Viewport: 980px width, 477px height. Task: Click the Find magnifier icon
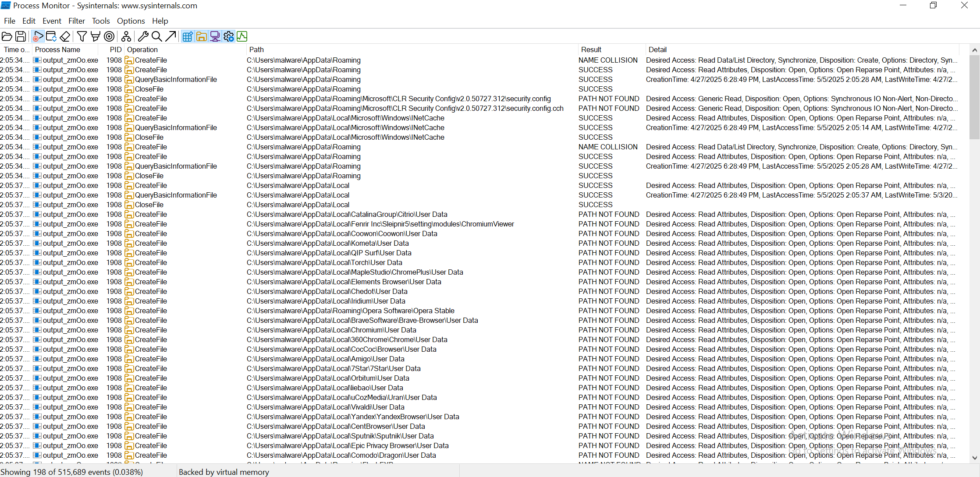click(157, 36)
